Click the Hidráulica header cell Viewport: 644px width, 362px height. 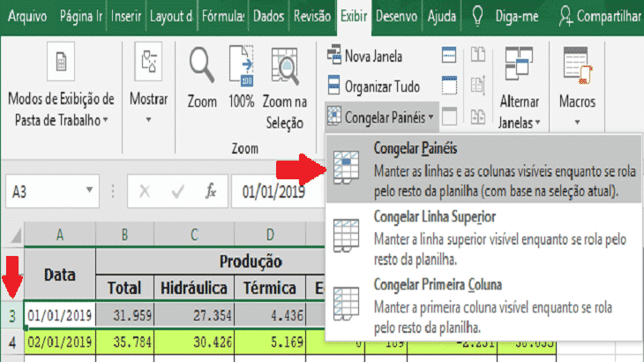point(194,288)
